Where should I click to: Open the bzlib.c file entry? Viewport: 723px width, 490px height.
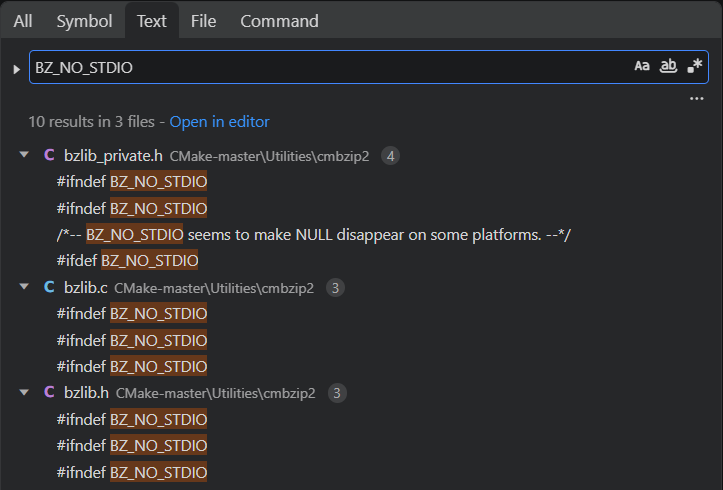(86, 288)
